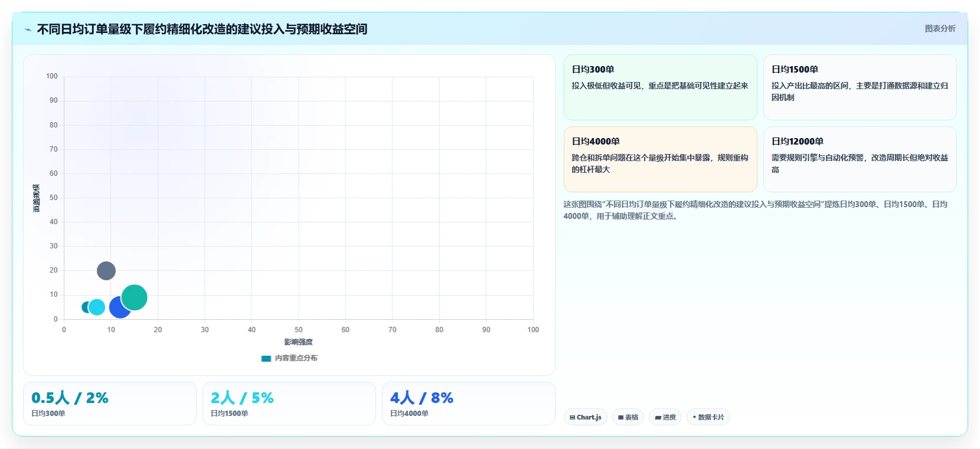Viewport: 980px width, 449px height.
Task: Click the text about 投入产出比最高的区间
Action: (860, 91)
